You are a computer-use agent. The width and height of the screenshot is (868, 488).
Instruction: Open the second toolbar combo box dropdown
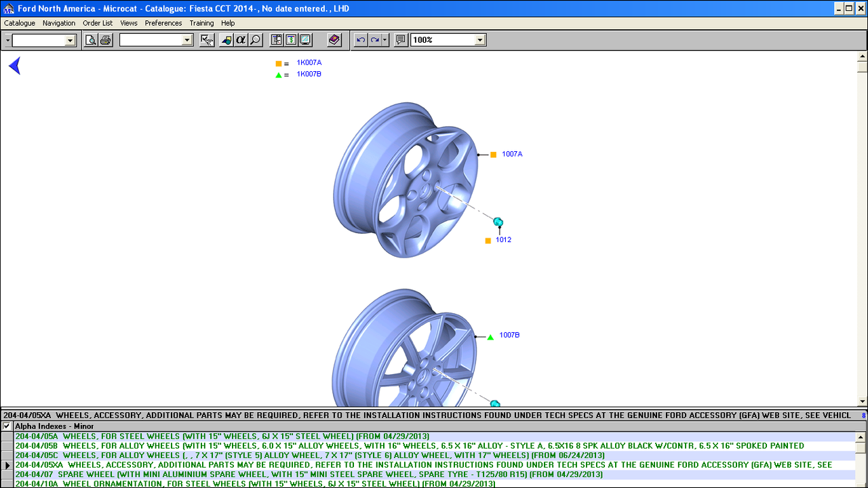187,41
